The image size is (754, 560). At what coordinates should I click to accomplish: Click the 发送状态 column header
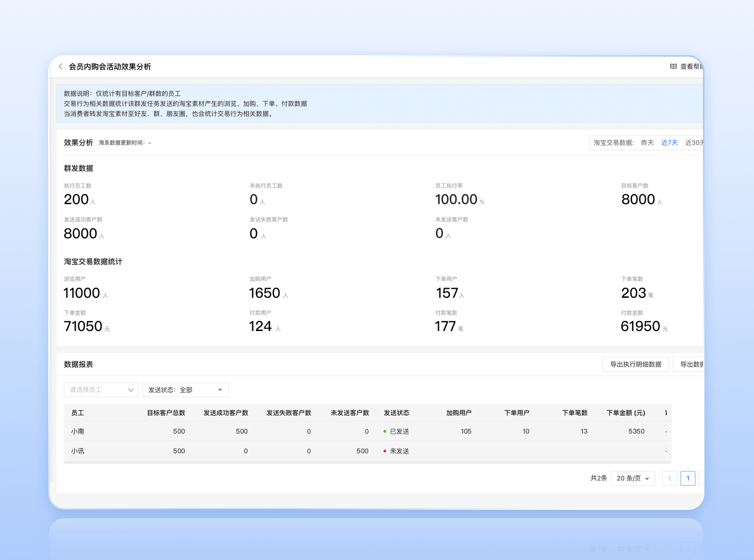point(396,413)
